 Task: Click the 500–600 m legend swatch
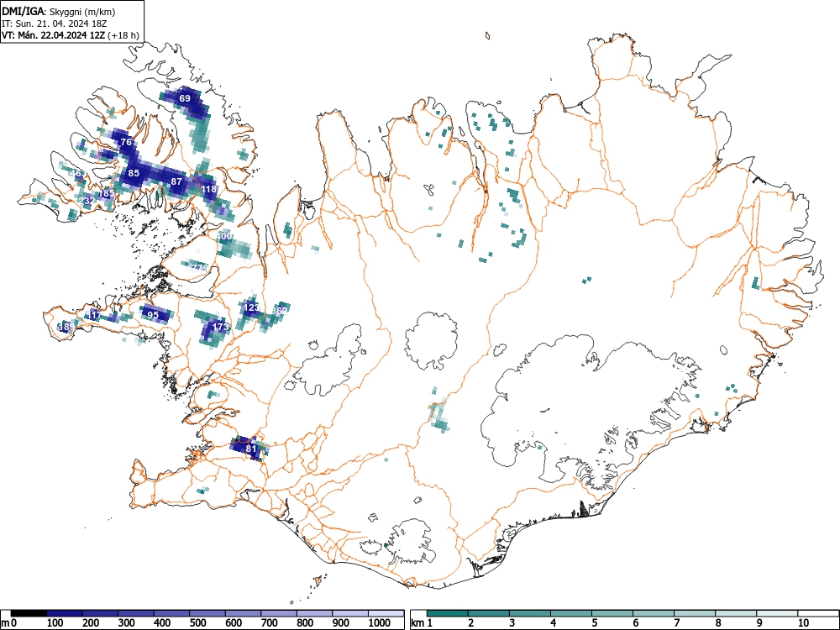pyautogui.click(x=207, y=613)
